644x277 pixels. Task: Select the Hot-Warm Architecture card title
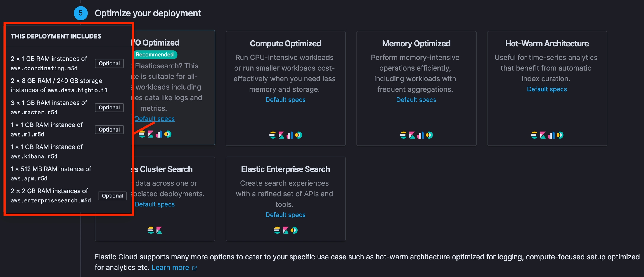point(547,44)
